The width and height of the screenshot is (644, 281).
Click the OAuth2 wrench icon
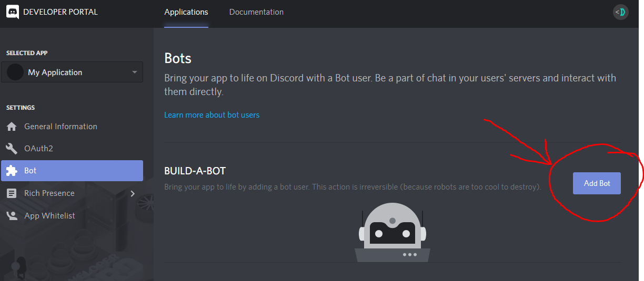[x=11, y=149]
